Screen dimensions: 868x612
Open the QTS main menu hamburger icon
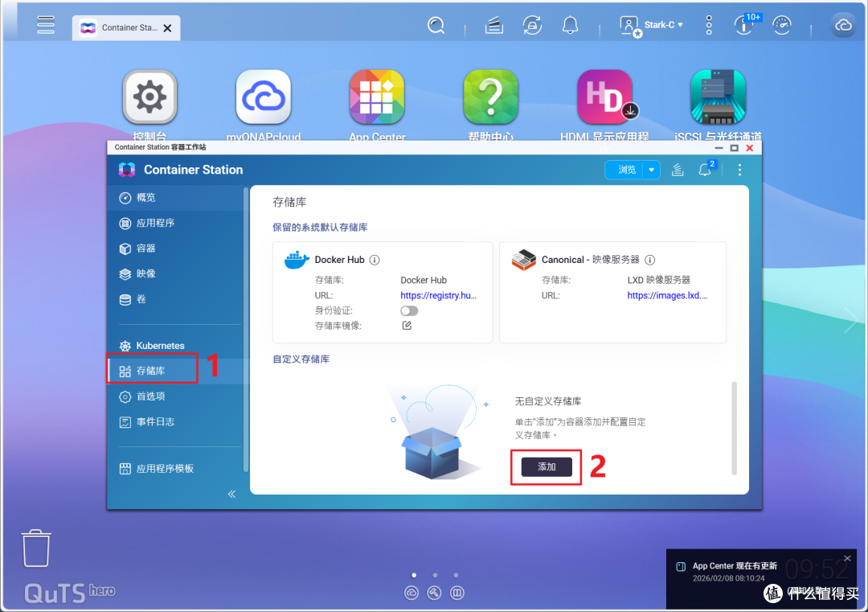(x=45, y=25)
